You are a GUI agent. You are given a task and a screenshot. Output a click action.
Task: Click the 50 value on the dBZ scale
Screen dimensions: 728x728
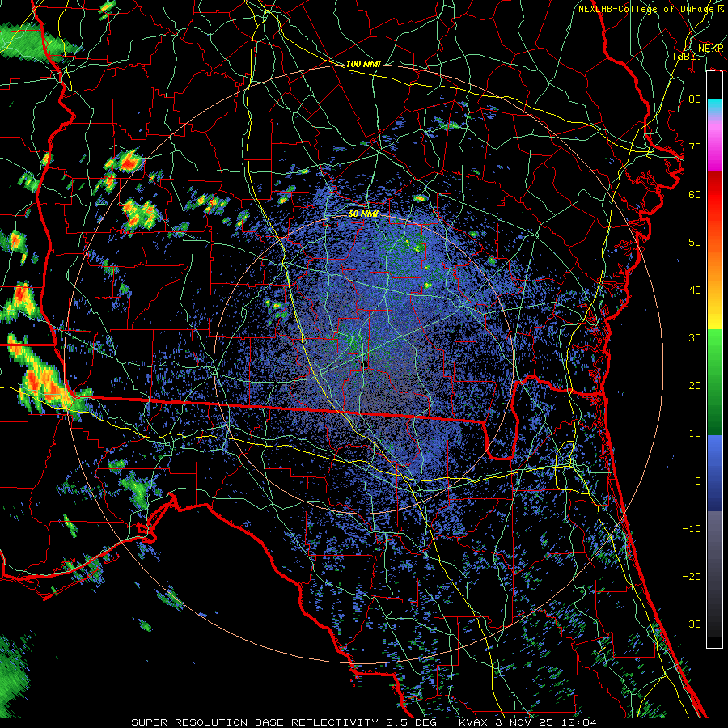pyautogui.click(x=695, y=243)
